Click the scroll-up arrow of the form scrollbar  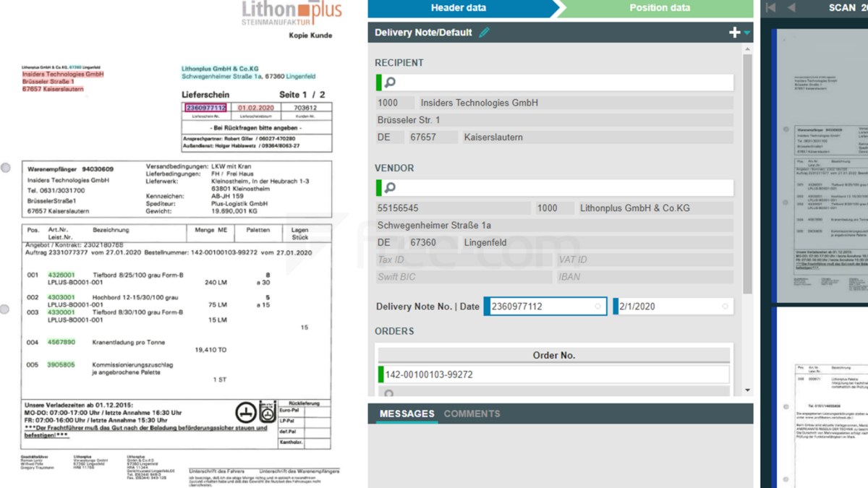click(x=747, y=50)
